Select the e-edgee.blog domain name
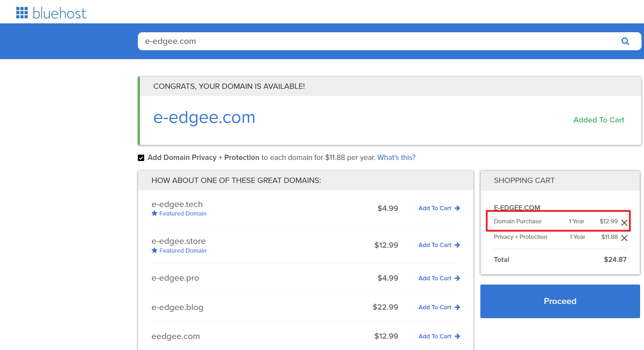Screen dimensions: 644x350 [x=177, y=307]
